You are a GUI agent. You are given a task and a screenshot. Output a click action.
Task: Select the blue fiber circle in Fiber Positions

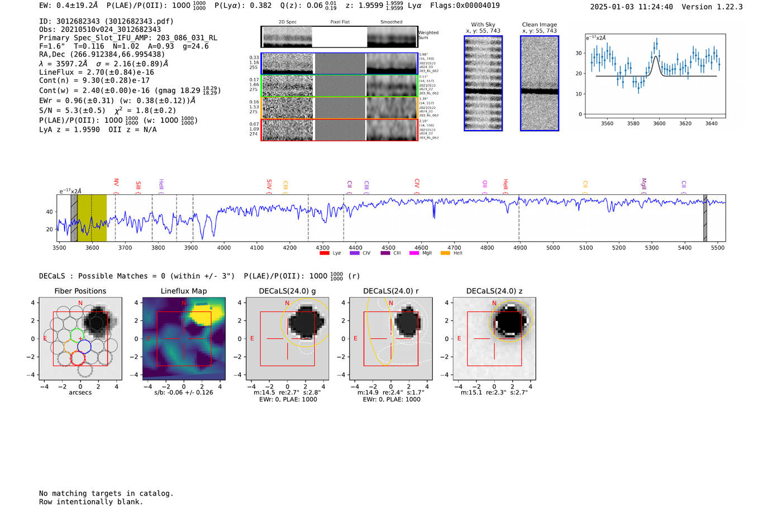tap(84, 347)
